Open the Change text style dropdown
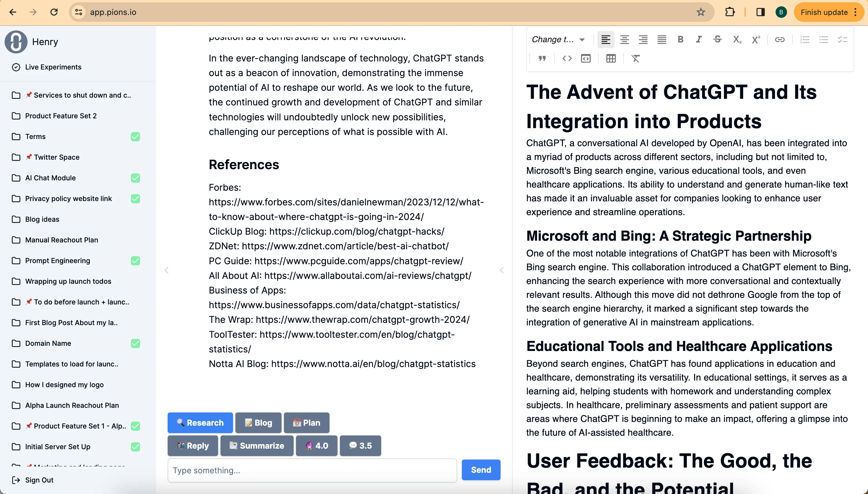Screen dimensions: 868x494 pyautogui.click(x=558, y=39)
